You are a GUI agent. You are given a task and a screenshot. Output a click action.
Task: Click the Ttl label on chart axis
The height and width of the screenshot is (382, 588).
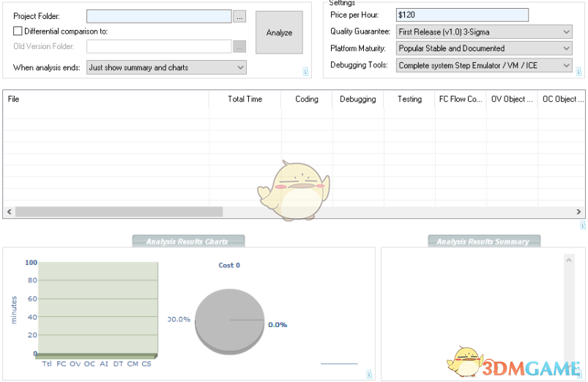coord(47,364)
